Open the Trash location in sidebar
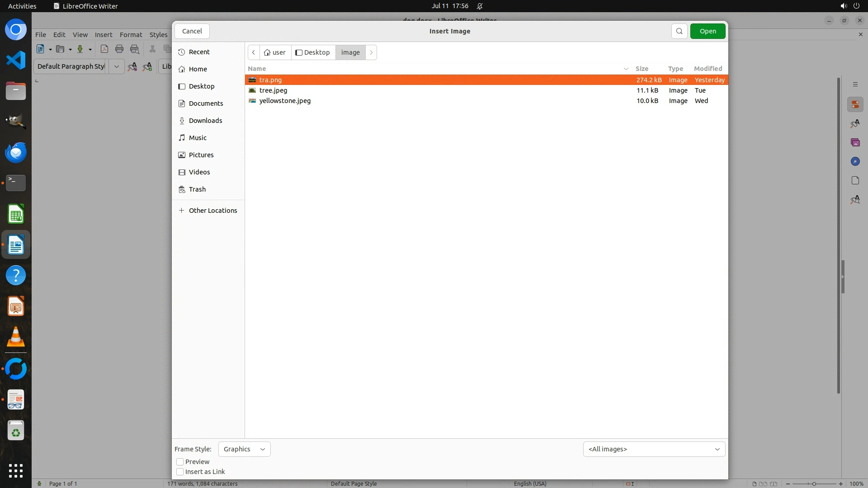868x488 pixels. (197, 189)
